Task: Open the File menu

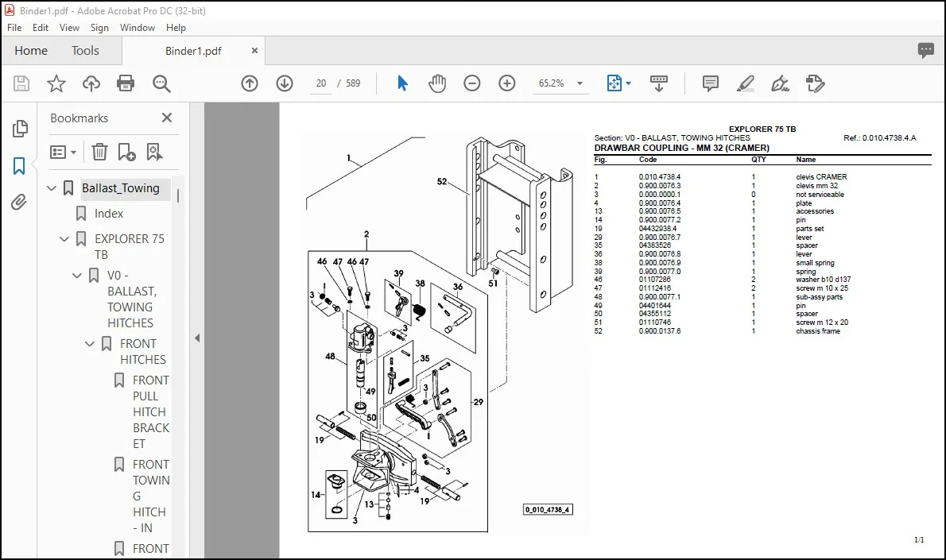Action: click(14, 28)
